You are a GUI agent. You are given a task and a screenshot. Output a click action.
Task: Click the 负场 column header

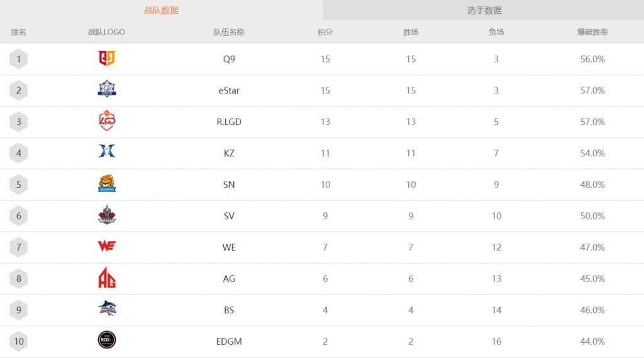[496, 32]
